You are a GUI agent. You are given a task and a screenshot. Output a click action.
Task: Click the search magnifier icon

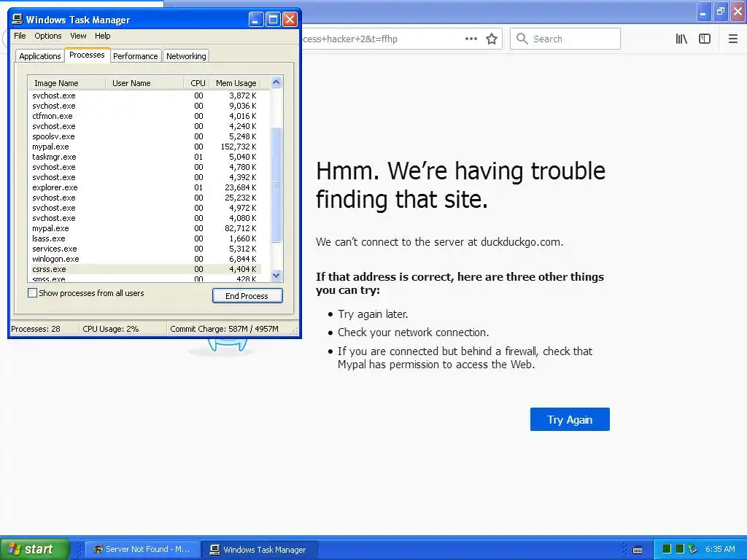click(522, 39)
